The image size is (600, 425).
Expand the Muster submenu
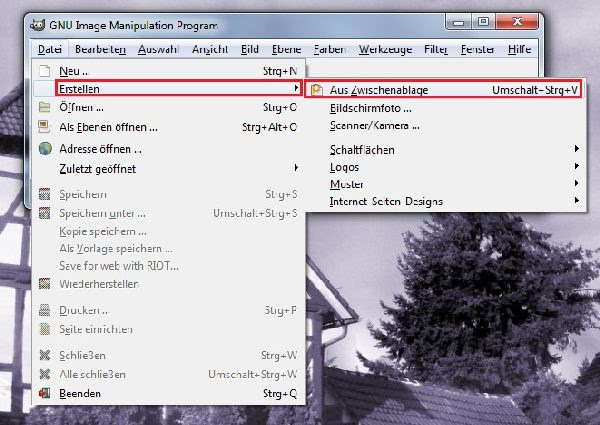point(445,184)
